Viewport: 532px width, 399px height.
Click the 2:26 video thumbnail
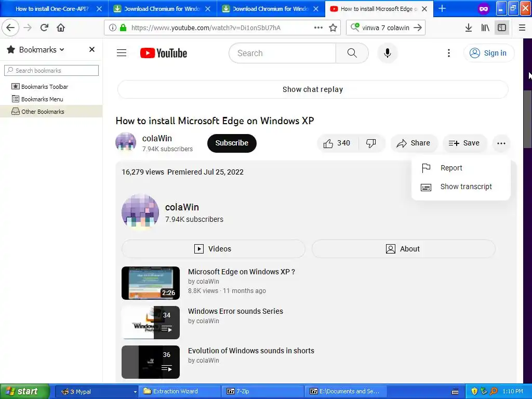tap(150, 283)
